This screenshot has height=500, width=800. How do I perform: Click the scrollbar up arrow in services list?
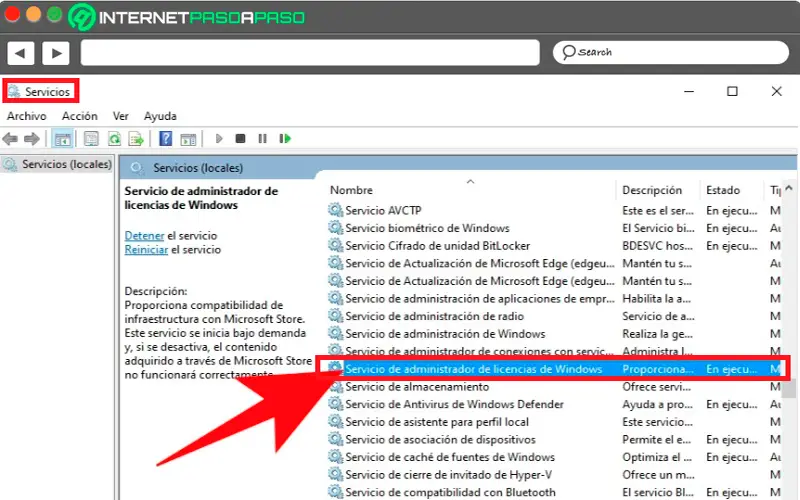coord(789,188)
